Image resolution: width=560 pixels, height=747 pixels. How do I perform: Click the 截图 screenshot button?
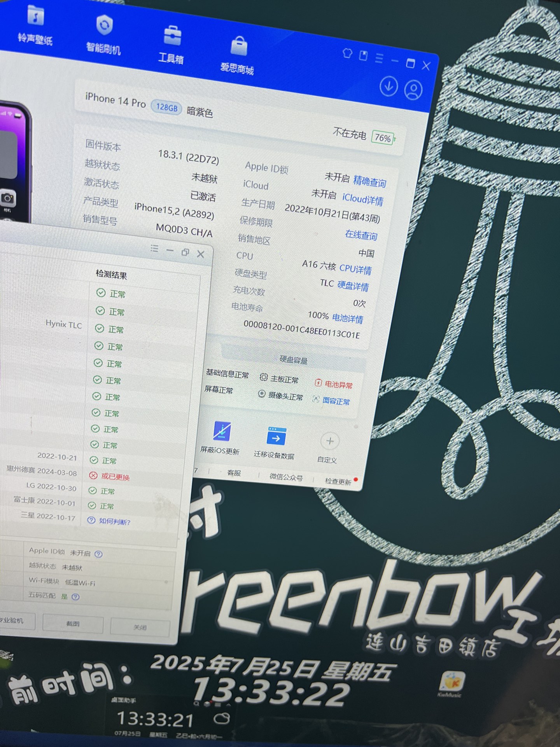tap(73, 623)
